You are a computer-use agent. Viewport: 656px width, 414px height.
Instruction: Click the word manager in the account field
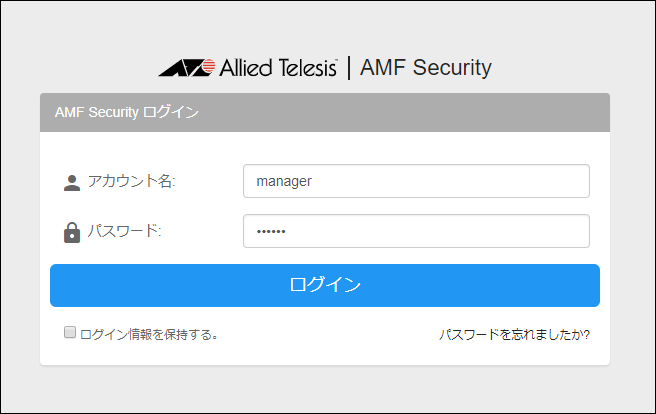click(284, 181)
